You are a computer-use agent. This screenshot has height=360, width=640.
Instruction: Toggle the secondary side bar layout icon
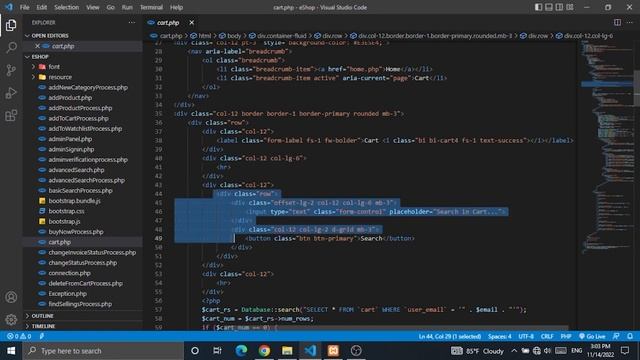click(559, 7)
